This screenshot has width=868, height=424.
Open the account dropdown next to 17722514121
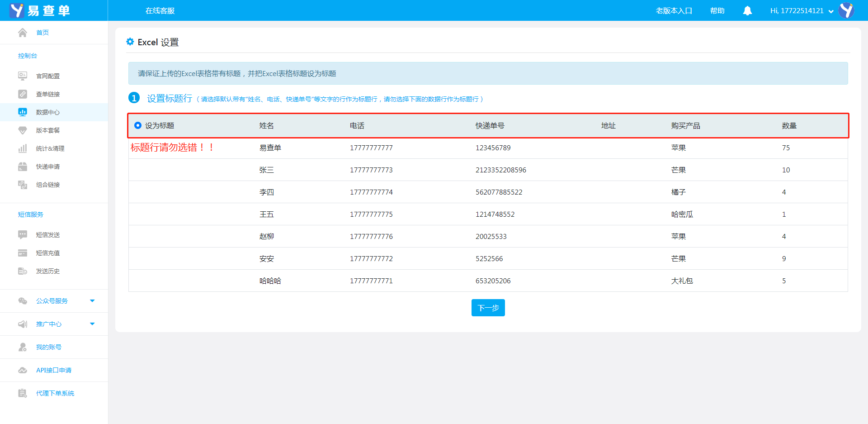pyautogui.click(x=831, y=11)
